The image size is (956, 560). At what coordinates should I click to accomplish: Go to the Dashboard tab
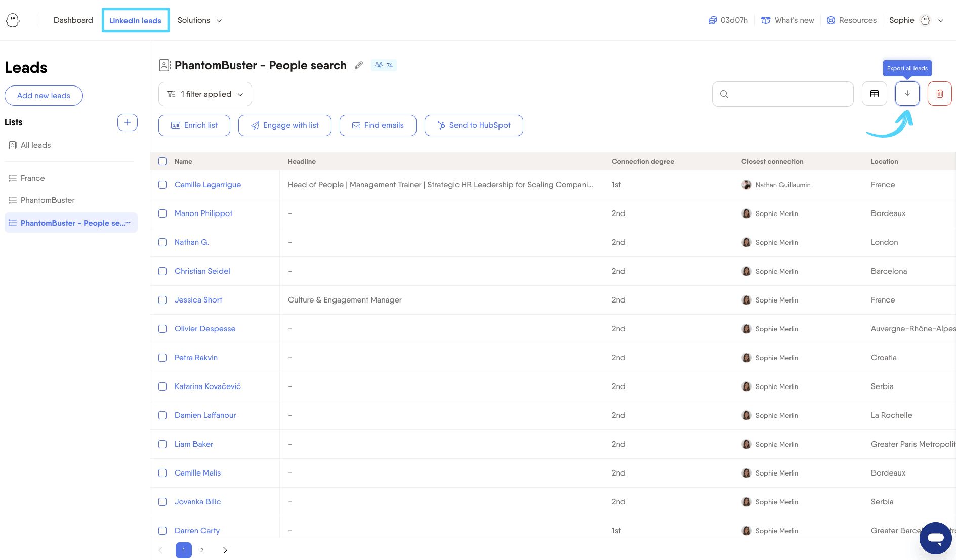[x=73, y=20]
